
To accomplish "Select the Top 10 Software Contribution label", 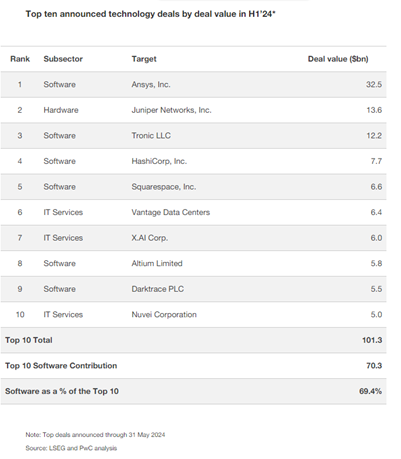I will click(x=61, y=366).
